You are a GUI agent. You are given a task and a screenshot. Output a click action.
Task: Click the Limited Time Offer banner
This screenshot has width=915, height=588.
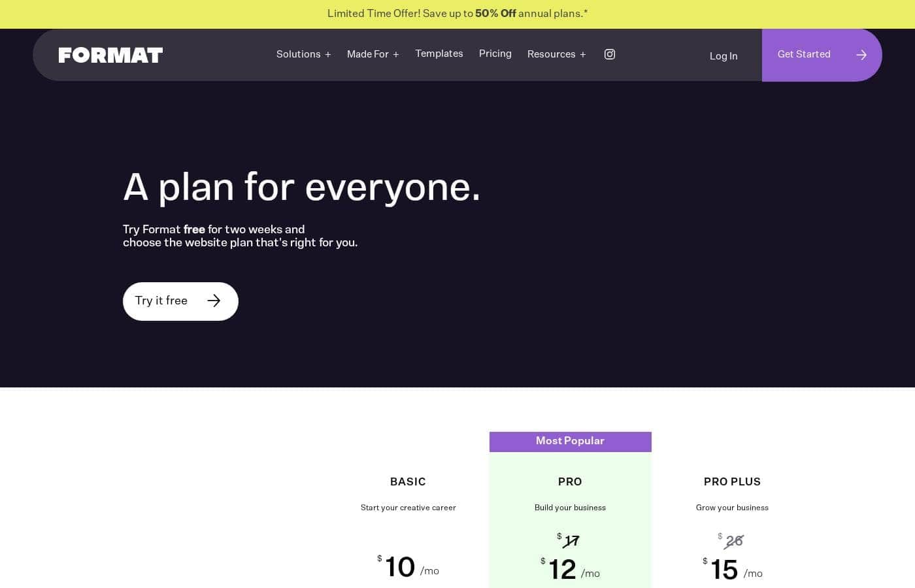pos(457,14)
